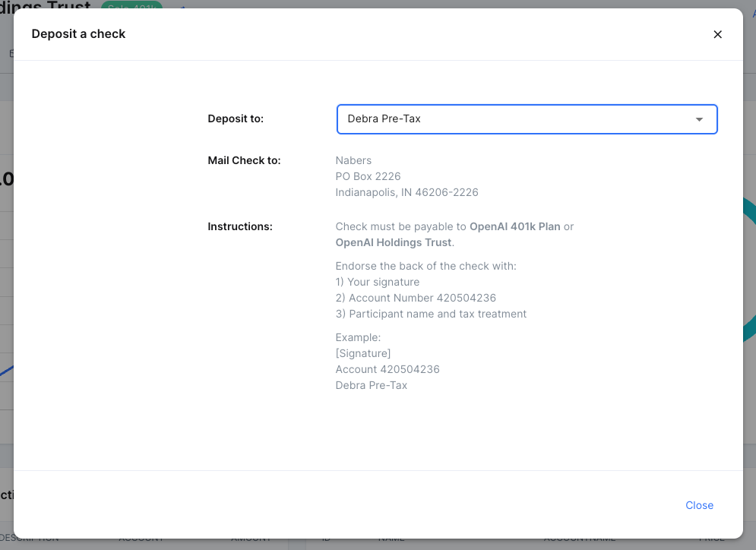Click the 'Deposit a check' dialog title
The width and height of the screenshot is (756, 550).
click(x=78, y=34)
